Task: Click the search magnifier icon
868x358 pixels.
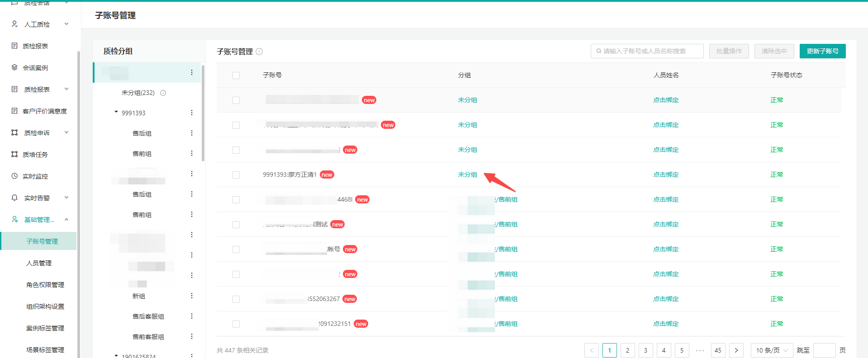Action: [x=599, y=51]
